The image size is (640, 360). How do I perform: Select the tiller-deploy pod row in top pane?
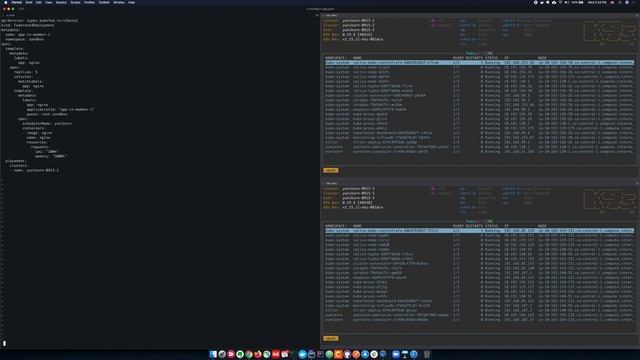(480, 142)
